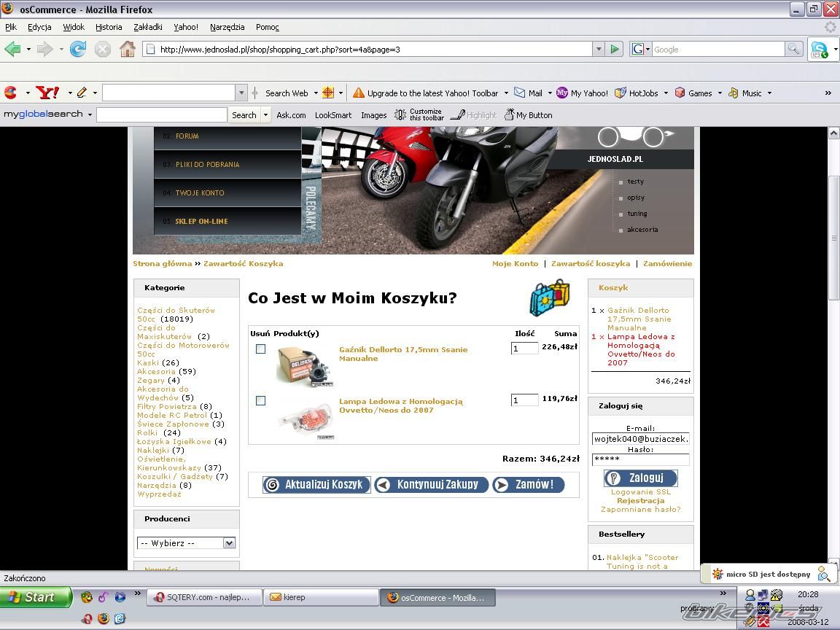Screen dimensions: 840x630
Task: Click the Aktualizuj Koszyk button
Action: coord(316,485)
